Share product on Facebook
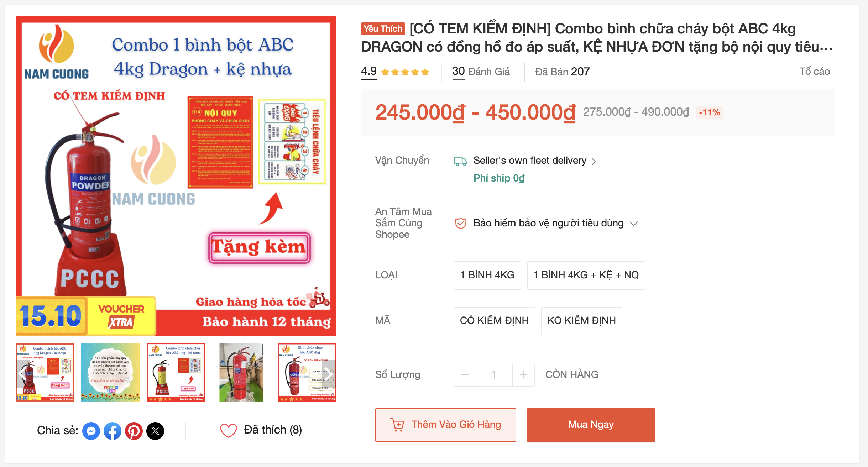The width and height of the screenshot is (868, 467). [x=113, y=431]
